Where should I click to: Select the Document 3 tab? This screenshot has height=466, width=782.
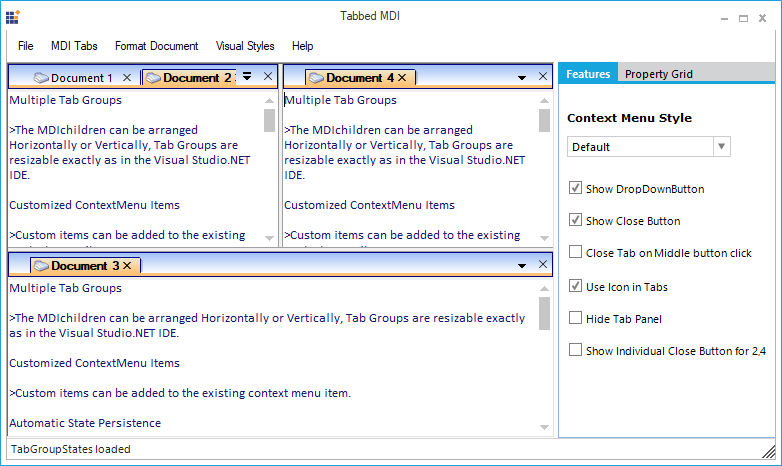pyautogui.click(x=85, y=266)
